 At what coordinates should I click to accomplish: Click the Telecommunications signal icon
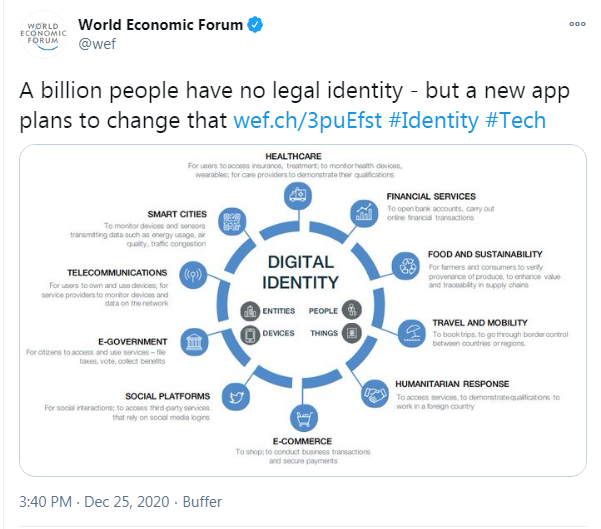click(x=193, y=275)
